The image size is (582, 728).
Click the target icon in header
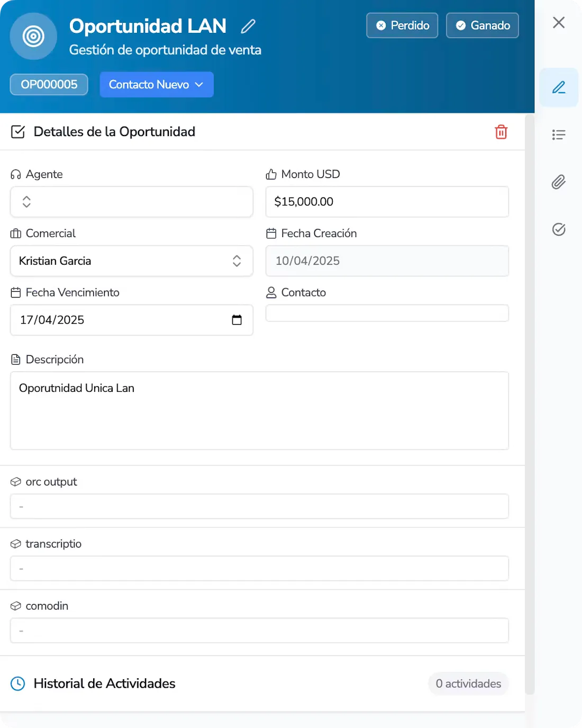tap(33, 37)
